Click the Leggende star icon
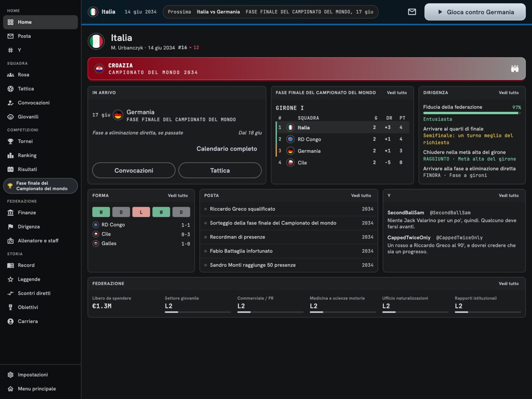532x399 pixels. (11, 279)
